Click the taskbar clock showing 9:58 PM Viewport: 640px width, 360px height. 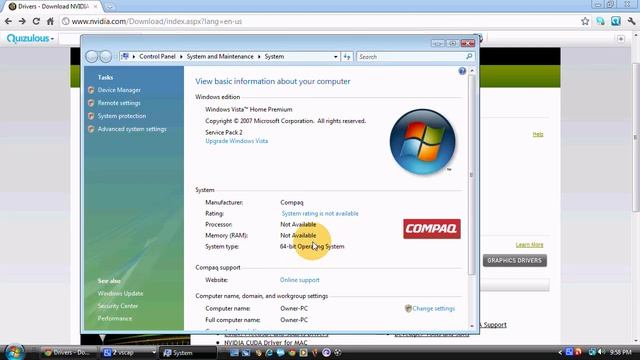pyautogui.click(x=620, y=352)
